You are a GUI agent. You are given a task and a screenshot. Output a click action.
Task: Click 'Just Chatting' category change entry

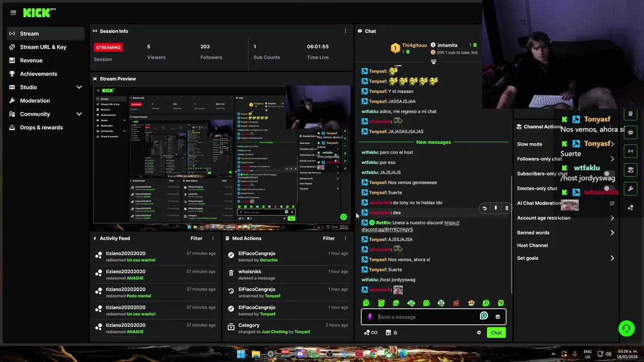(x=287, y=328)
